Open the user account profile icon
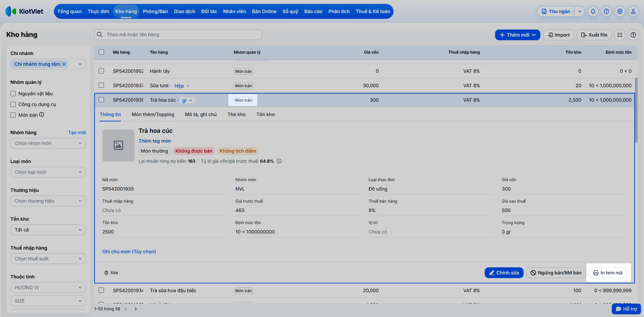This screenshot has height=317, width=644. coord(633,11)
